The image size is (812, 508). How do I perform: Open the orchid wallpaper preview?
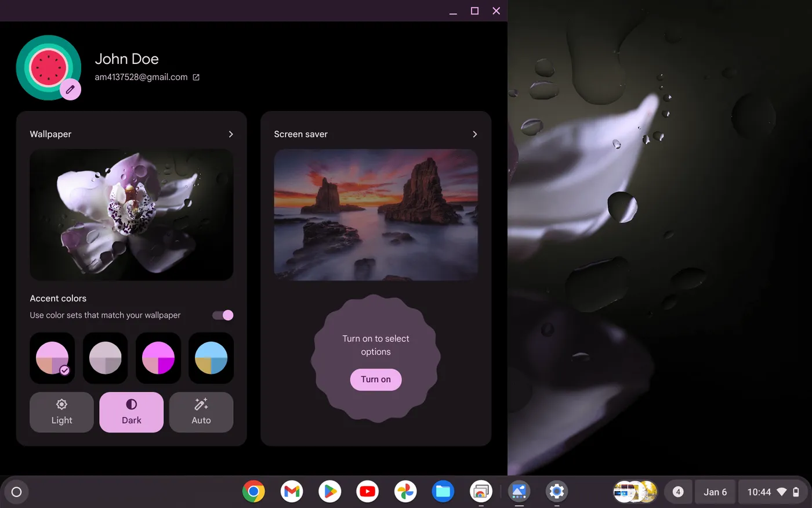[132, 215]
